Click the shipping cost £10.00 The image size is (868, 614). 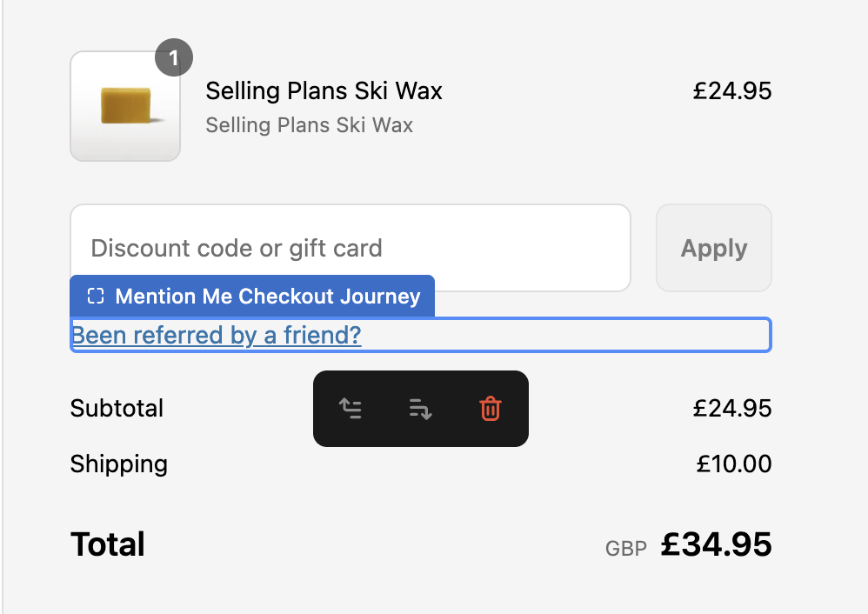click(x=733, y=464)
